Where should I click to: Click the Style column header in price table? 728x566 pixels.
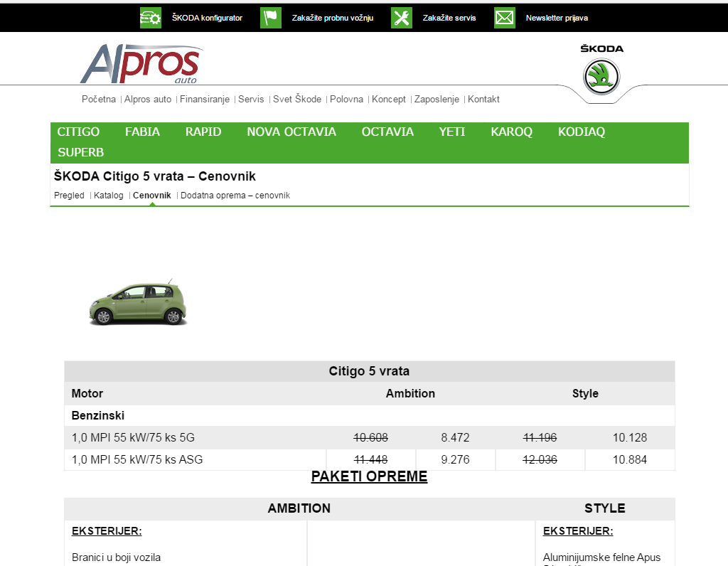point(585,393)
